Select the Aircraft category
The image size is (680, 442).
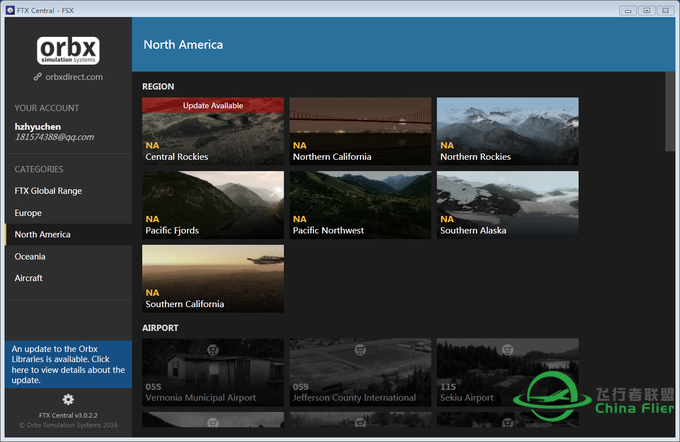pos(69,278)
